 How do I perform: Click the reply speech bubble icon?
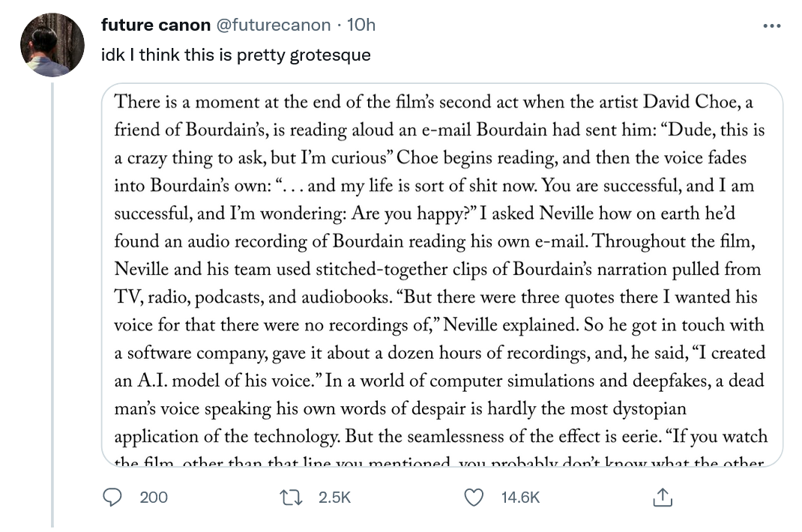click(112, 498)
